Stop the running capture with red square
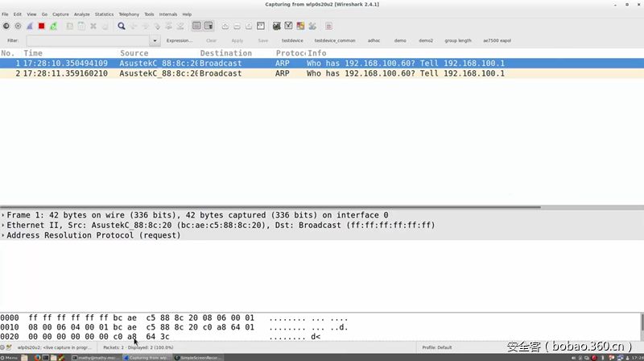 click(x=42, y=26)
